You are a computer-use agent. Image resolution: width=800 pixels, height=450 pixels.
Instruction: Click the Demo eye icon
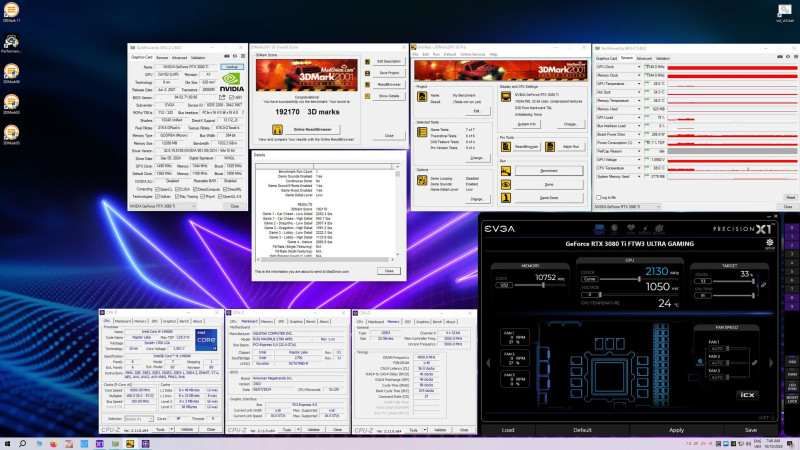pyautogui.click(x=506, y=184)
